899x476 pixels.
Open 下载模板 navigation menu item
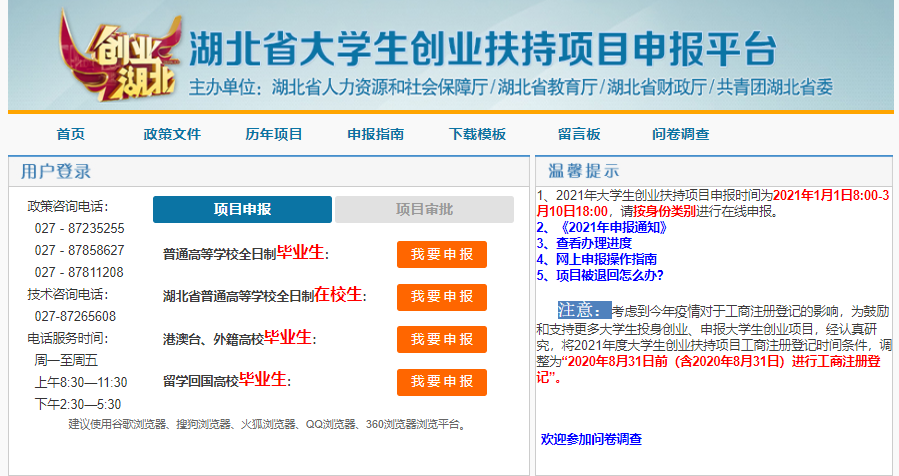point(477,135)
